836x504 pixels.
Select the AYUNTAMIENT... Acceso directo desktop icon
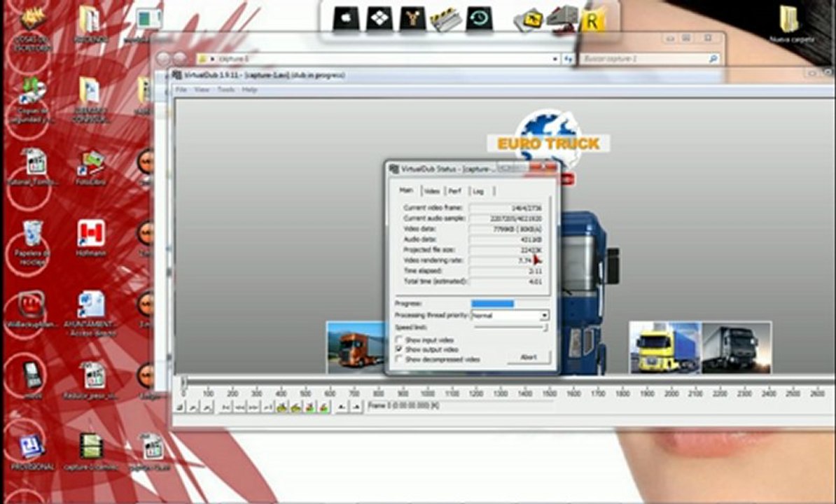[x=90, y=314]
